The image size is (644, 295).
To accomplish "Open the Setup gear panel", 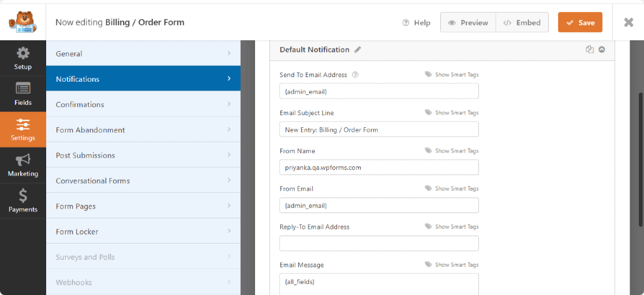I will point(23,58).
